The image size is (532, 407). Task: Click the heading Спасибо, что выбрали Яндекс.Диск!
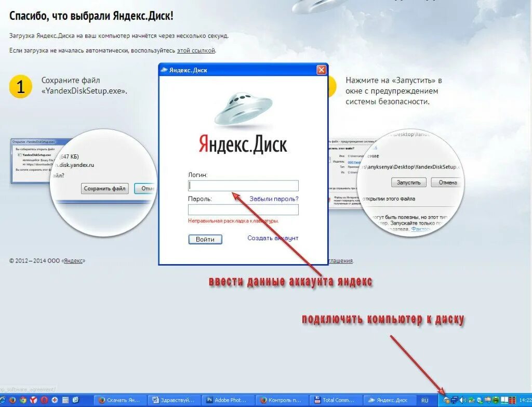tap(91, 16)
